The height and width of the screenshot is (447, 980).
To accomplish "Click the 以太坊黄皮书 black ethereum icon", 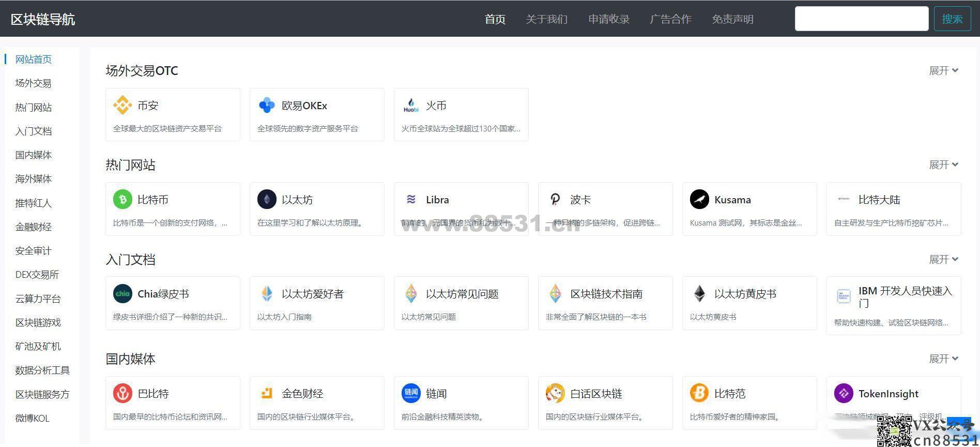I will pos(699,294).
